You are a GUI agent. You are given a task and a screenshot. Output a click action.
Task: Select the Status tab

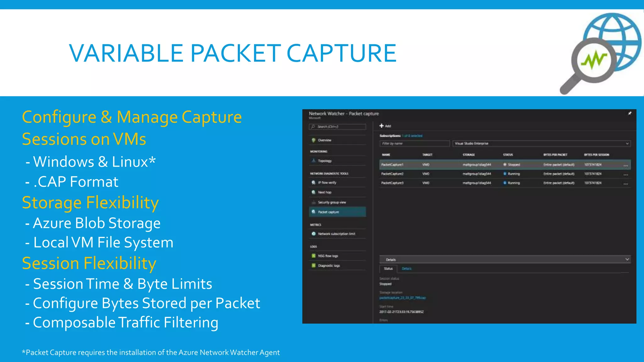pyautogui.click(x=388, y=269)
